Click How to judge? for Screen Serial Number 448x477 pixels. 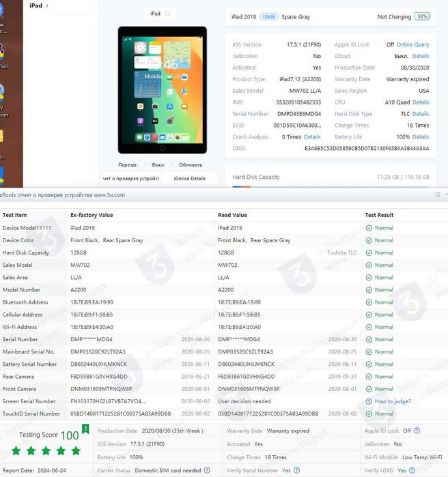coord(393,401)
